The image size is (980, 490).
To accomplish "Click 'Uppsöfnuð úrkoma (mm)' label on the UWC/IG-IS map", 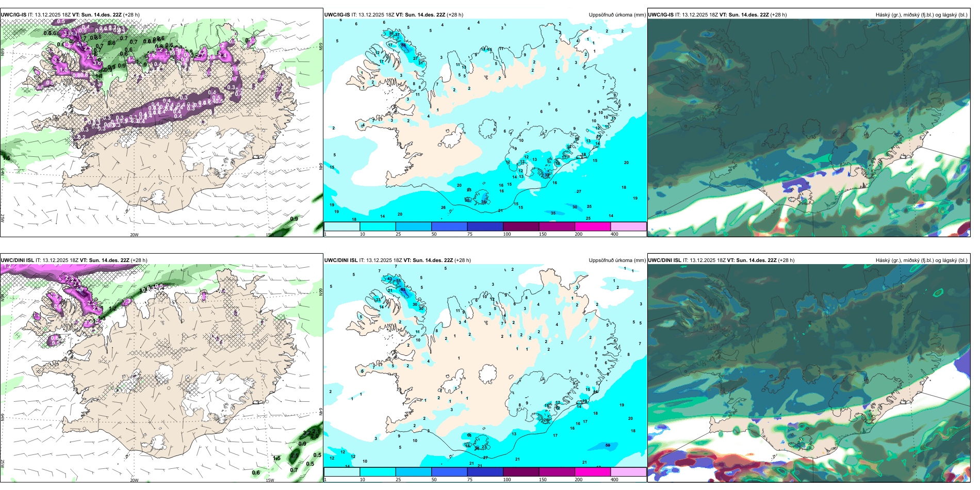I will click(x=617, y=15).
